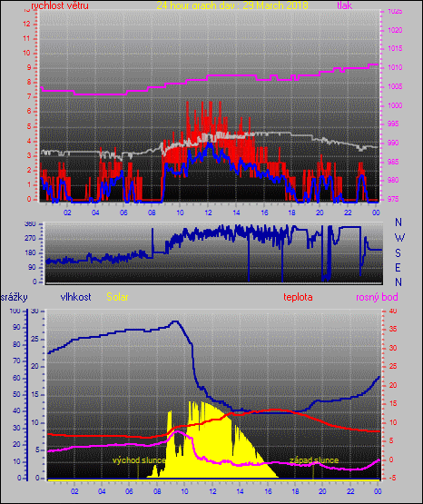
Task: Click the 1000 value on pressure axis
Action: [x=395, y=105]
